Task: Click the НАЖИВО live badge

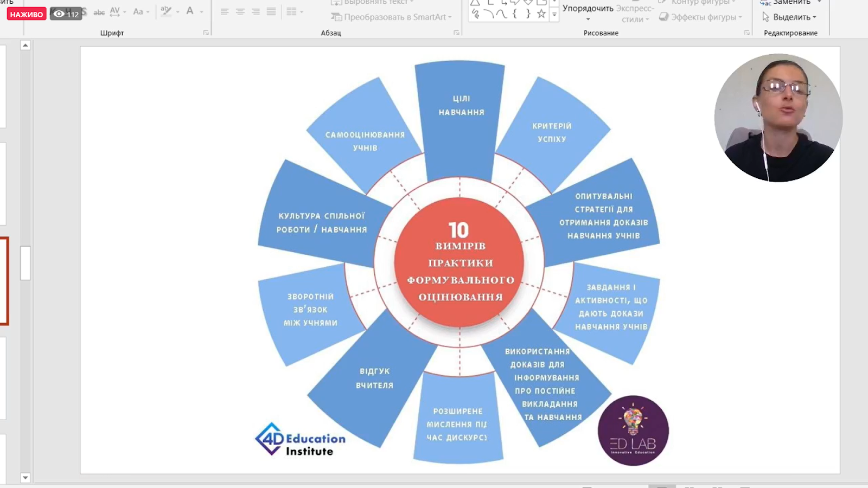Action: click(x=27, y=14)
